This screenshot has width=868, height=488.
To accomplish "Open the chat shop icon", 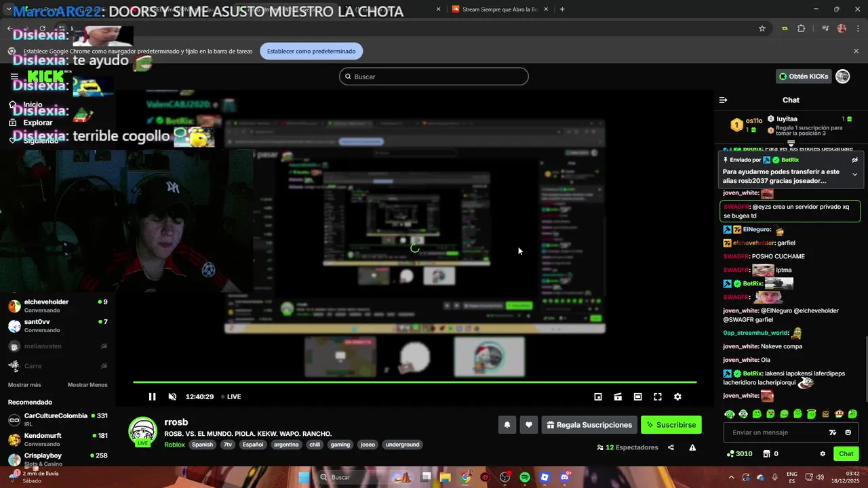I will pos(767,454).
